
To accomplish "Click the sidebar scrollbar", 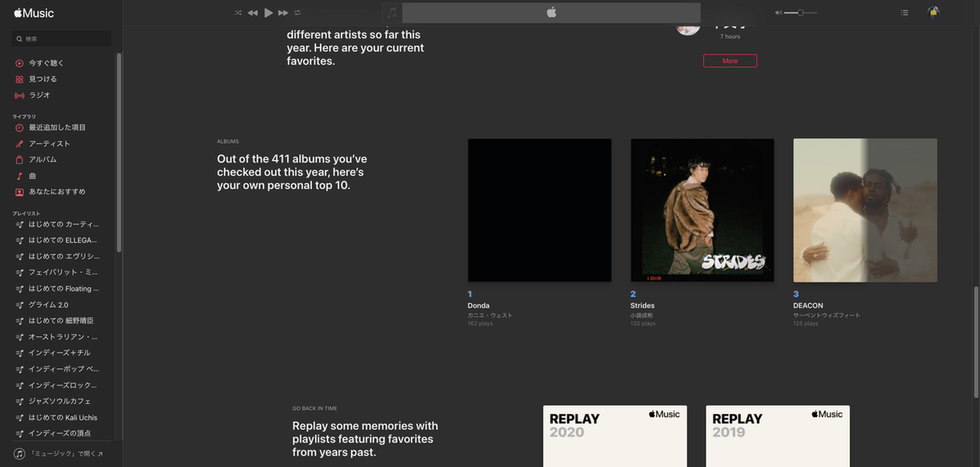I will tap(119, 153).
